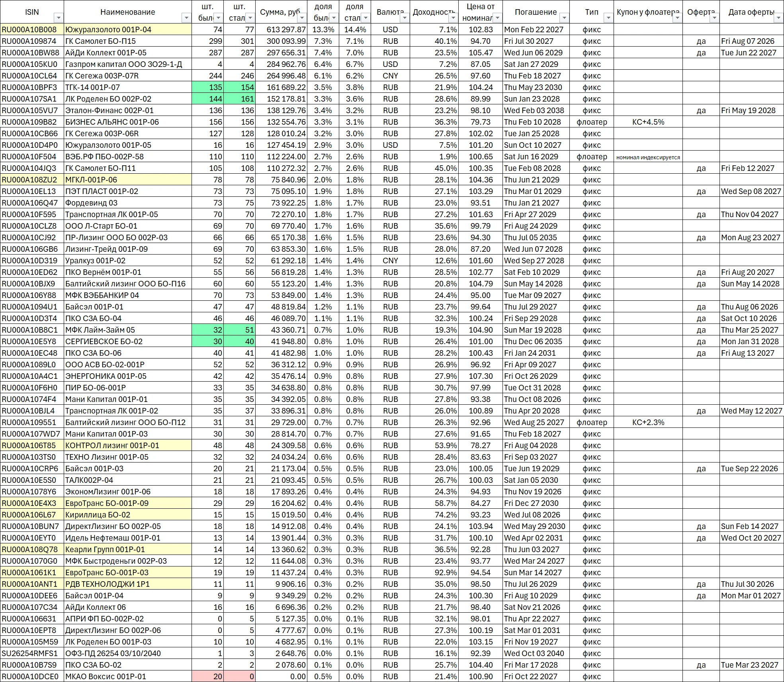Viewport: 784px width, 682px height.
Task: Click the CNY currency cell in Уралкуз row
Action: coord(390,261)
